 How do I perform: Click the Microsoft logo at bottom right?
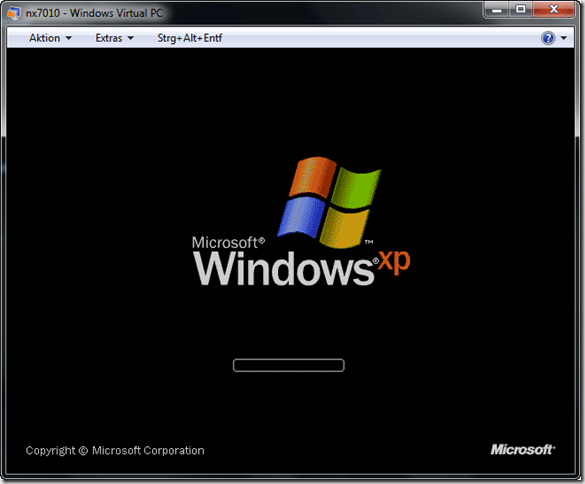tap(522, 450)
